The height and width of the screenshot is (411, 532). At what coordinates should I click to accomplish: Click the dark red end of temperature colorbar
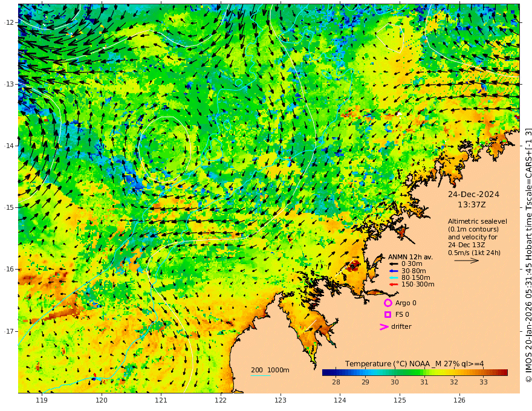click(505, 372)
